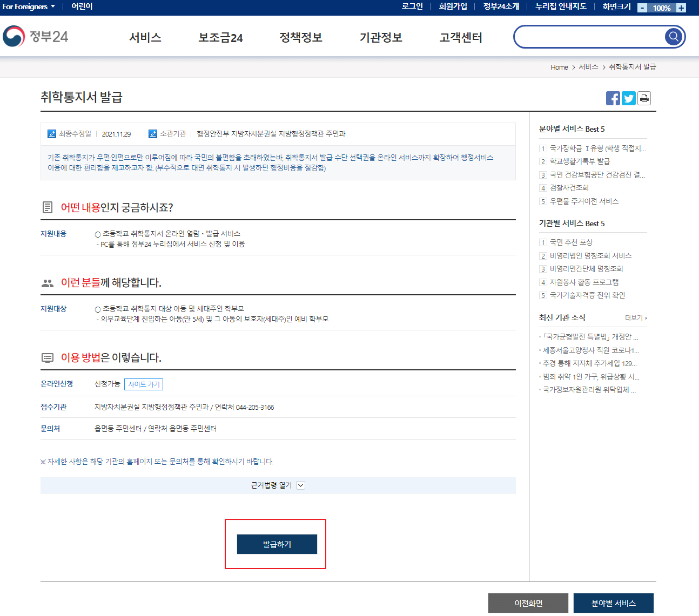
Task: Click the 100% screen size value
Action: [662, 8]
